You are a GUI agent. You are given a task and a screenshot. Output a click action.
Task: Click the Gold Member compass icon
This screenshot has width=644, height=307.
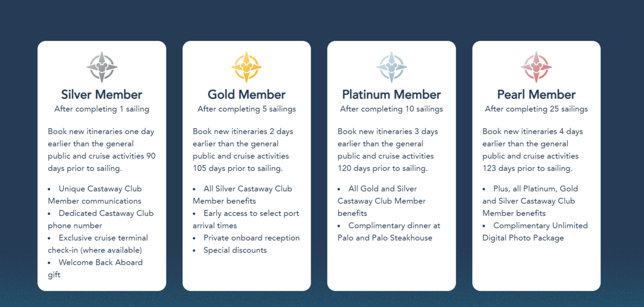pos(246,67)
